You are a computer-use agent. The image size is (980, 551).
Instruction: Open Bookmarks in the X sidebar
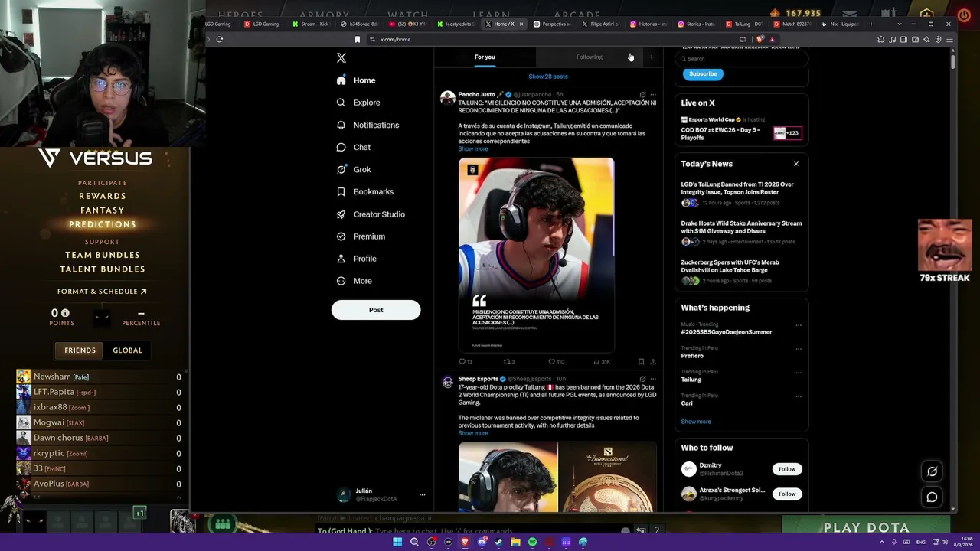pyautogui.click(x=365, y=191)
